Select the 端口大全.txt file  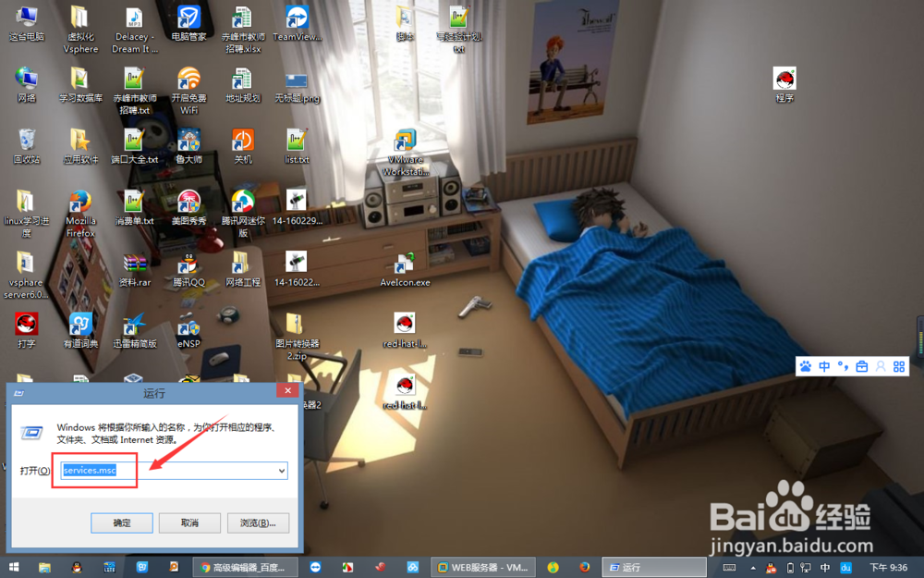[135, 146]
